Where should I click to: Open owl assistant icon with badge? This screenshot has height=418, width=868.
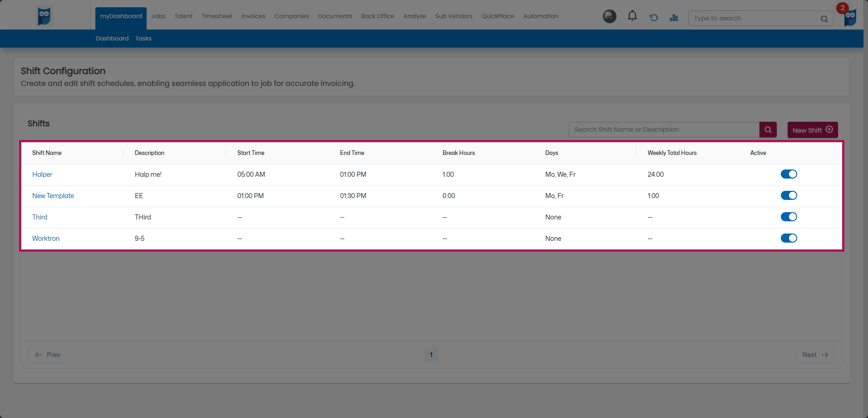tap(850, 17)
